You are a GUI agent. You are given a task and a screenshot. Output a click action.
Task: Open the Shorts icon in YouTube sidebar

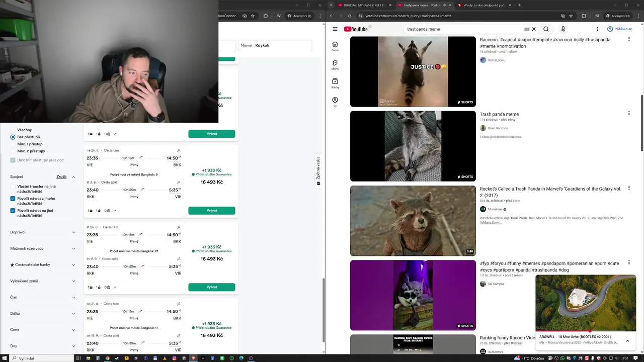point(335,65)
